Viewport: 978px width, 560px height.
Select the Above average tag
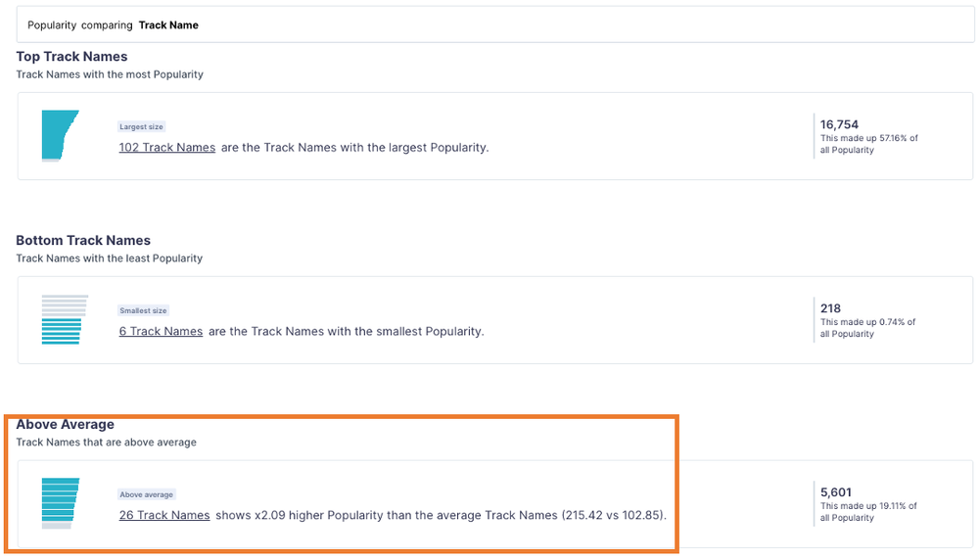(147, 494)
